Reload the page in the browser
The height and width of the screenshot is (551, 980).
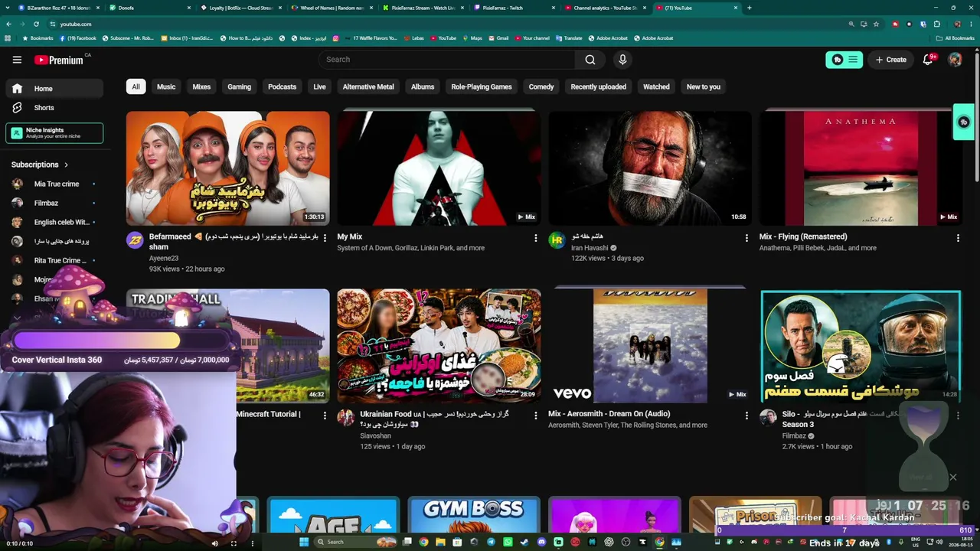tap(36, 24)
